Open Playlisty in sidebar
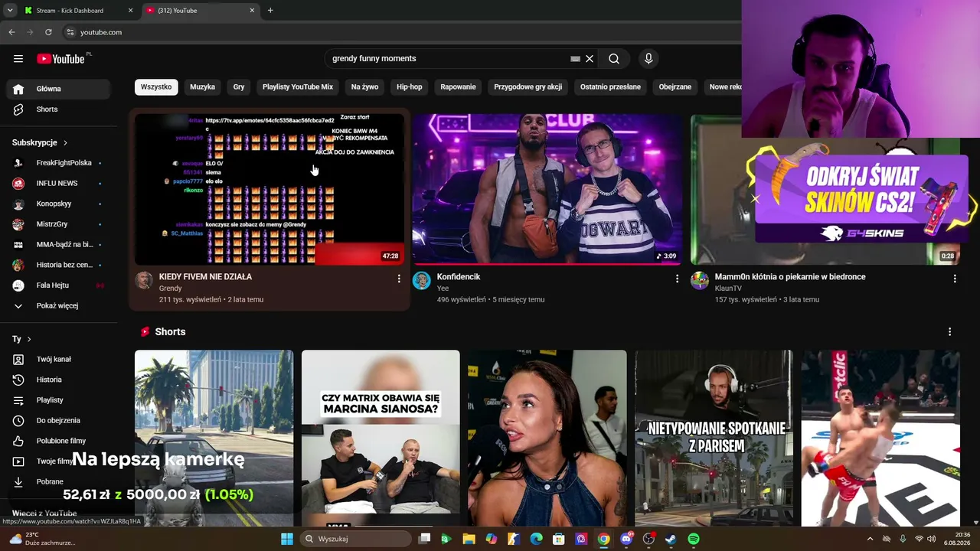The height and width of the screenshot is (551, 980). [x=60, y=400]
